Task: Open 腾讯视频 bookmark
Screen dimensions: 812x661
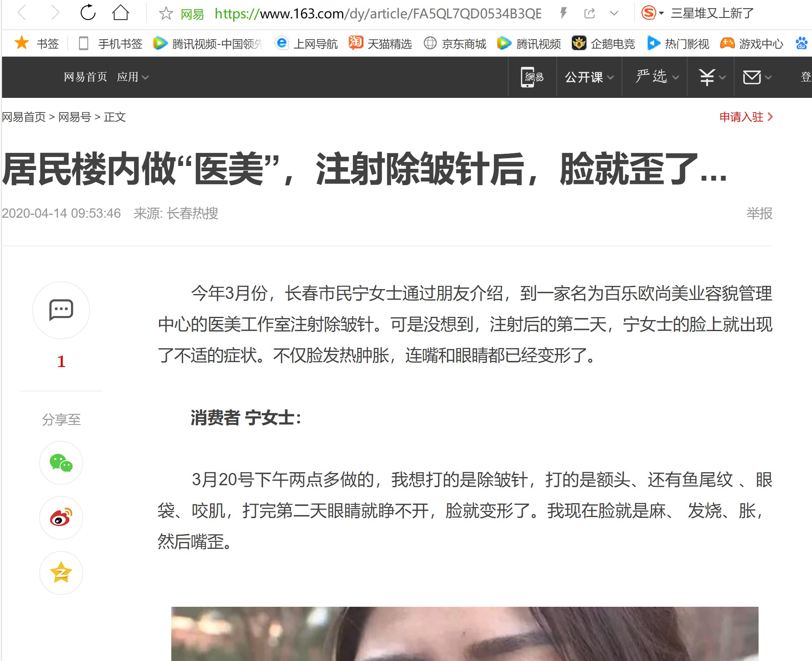Action: click(529, 43)
